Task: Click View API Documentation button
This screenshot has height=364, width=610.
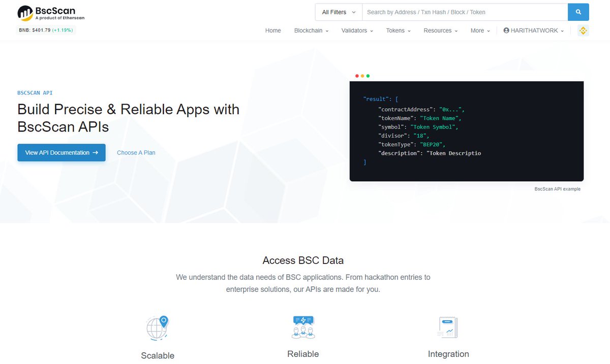Action: (x=62, y=152)
